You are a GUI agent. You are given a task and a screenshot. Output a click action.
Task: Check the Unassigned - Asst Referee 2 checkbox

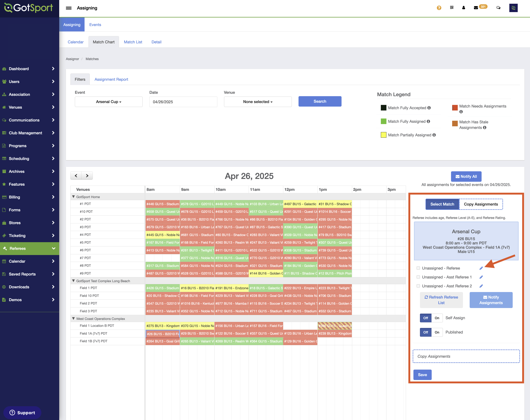(418, 286)
